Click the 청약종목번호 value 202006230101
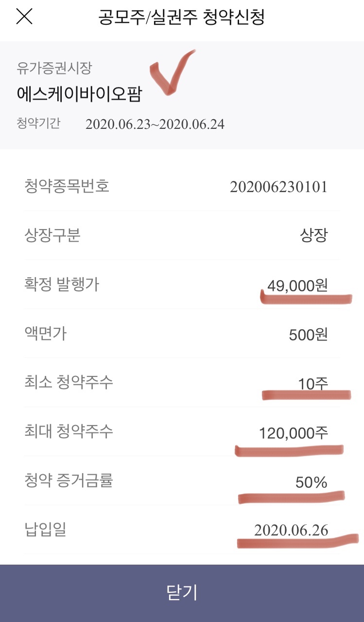 [278, 187]
